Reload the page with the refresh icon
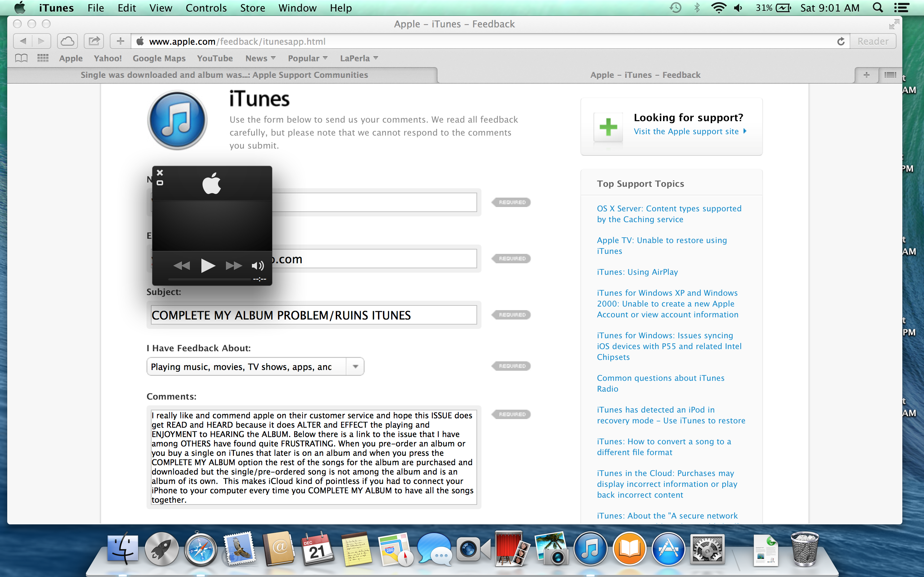The height and width of the screenshot is (577, 924). (840, 41)
